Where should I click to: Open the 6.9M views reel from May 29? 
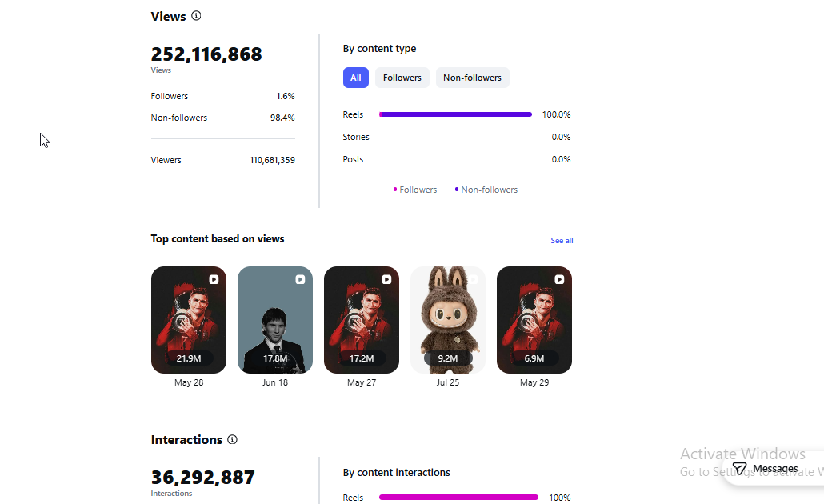(534, 320)
